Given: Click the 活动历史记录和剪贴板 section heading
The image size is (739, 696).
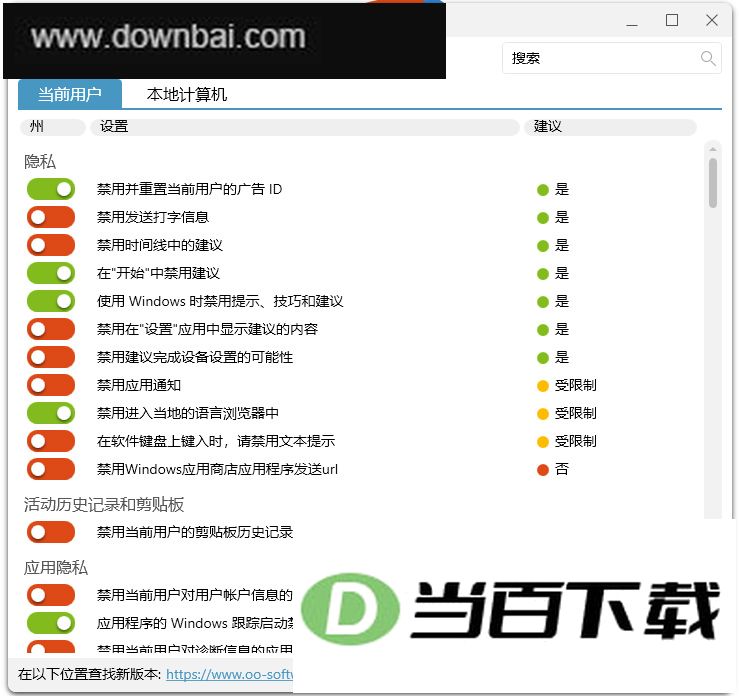Looking at the screenshot, I should (104, 504).
